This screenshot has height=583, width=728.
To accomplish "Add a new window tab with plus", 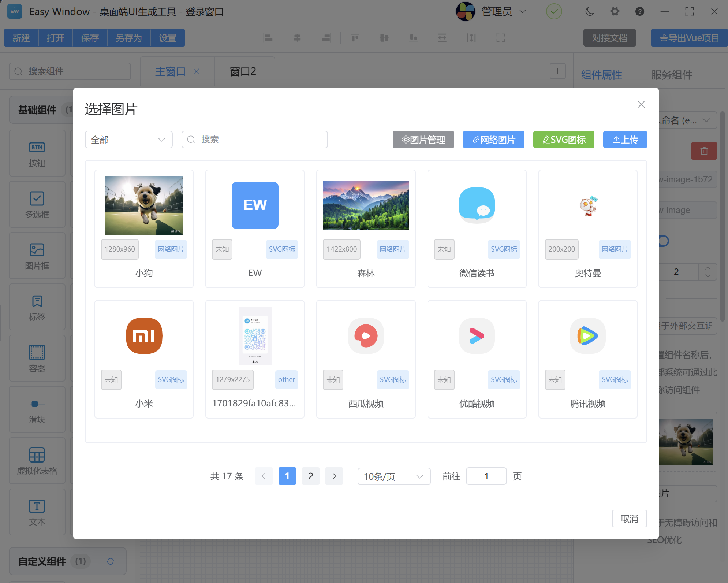I will point(557,71).
